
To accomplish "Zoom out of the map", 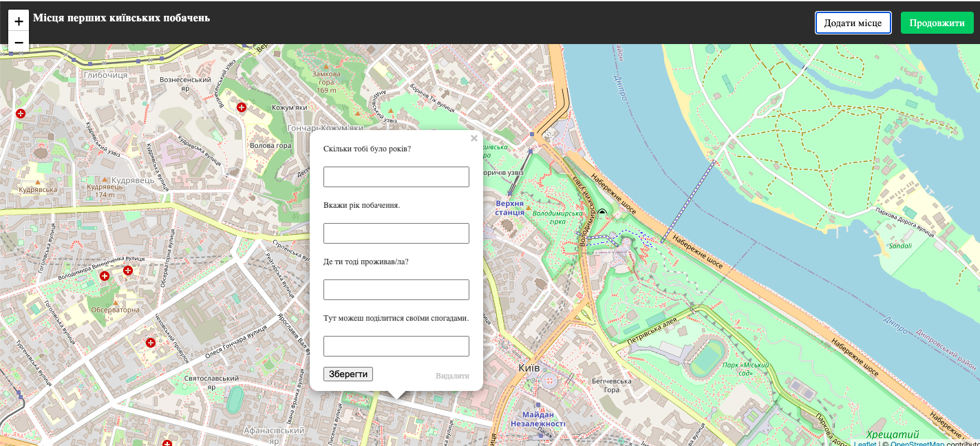I will (x=19, y=43).
